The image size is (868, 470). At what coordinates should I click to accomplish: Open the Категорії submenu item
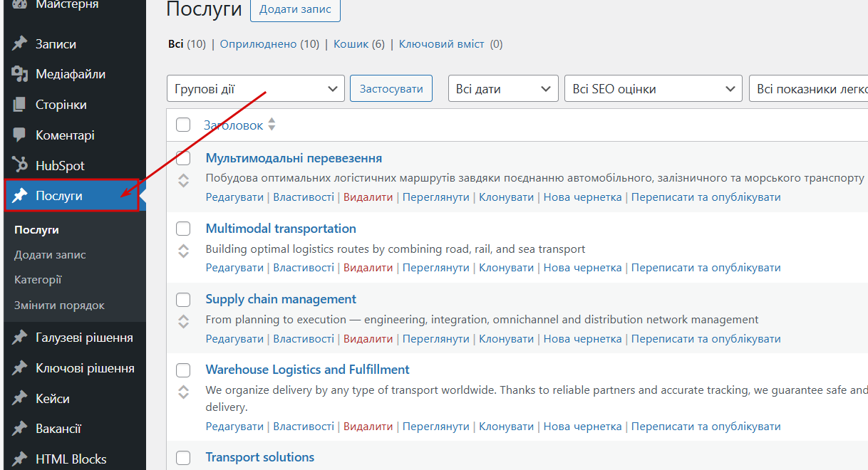pyautogui.click(x=38, y=280)
